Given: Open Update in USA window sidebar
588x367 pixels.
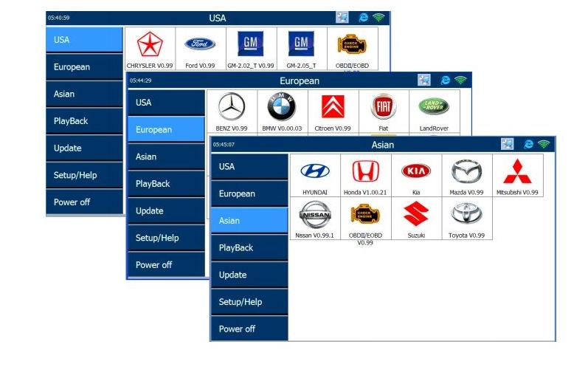Looking at the screenshot, I should (84, 148).
